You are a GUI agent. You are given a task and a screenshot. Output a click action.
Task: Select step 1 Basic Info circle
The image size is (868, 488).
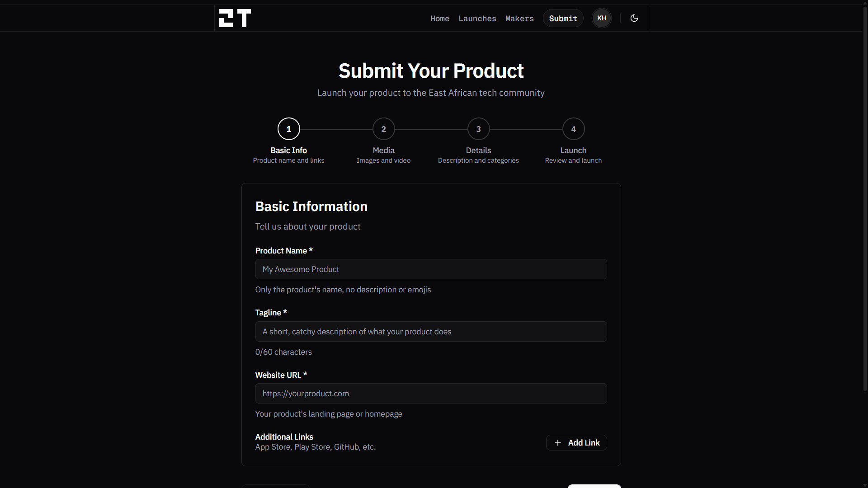point(288,129)
